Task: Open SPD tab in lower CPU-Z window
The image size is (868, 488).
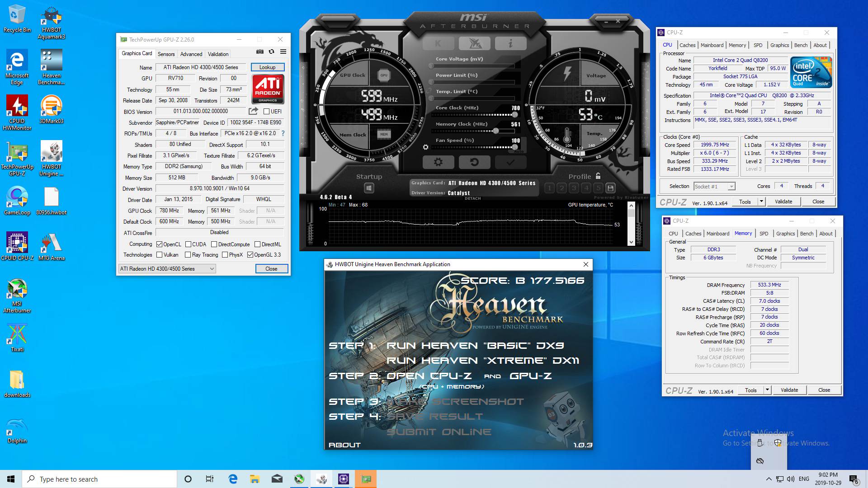Action: (764, 234)
